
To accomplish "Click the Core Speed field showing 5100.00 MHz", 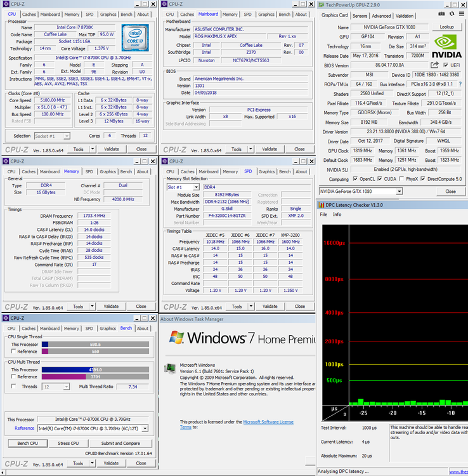I will point(53,100).
